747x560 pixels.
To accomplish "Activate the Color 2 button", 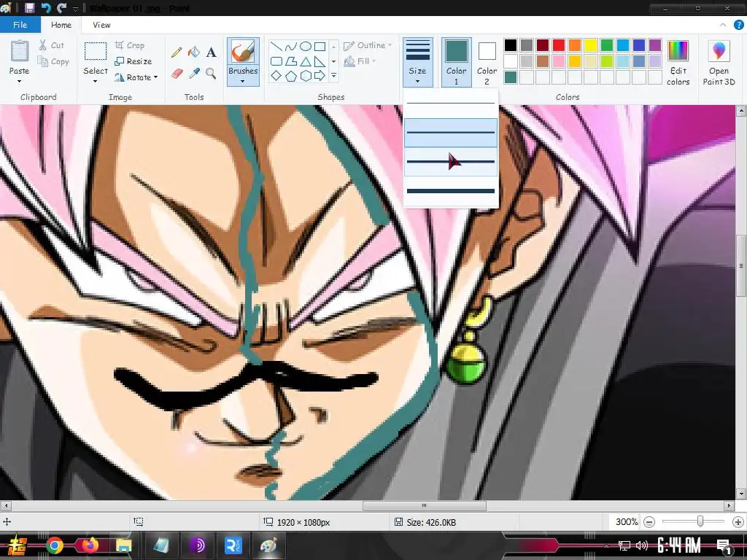I will (487, 63).
